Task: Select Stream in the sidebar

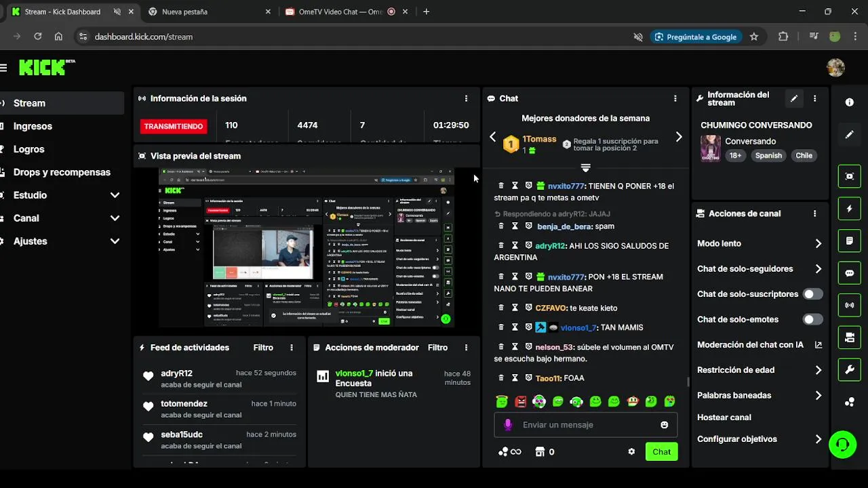Action: [62, 103]
